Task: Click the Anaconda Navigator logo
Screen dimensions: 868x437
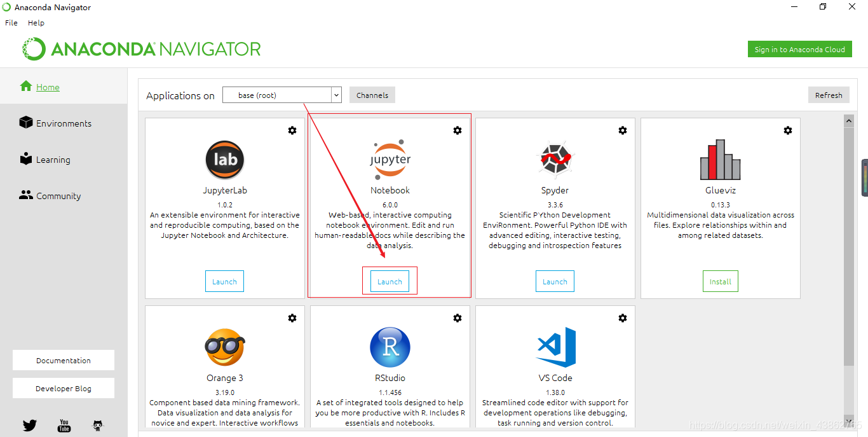Action: tap(142, 49)
